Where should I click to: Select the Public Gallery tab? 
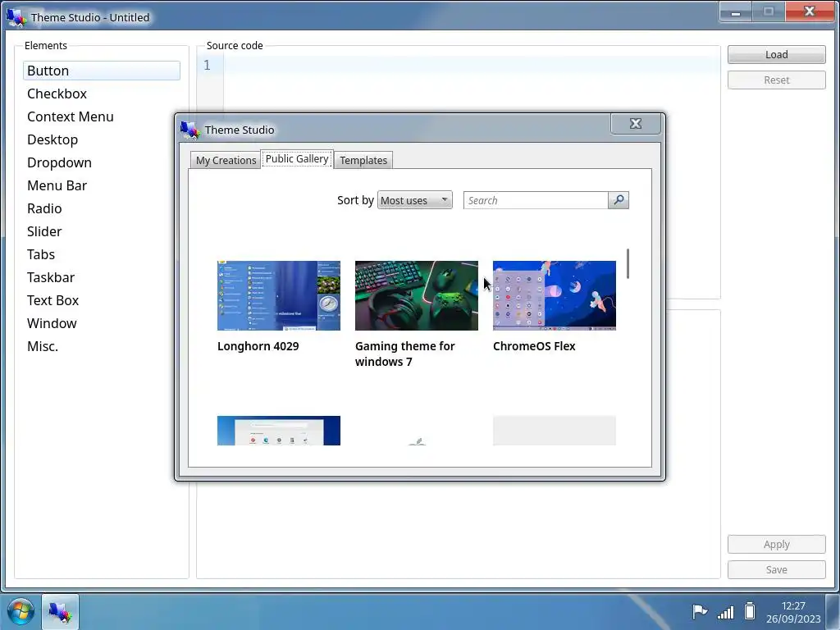click(297, 158)
